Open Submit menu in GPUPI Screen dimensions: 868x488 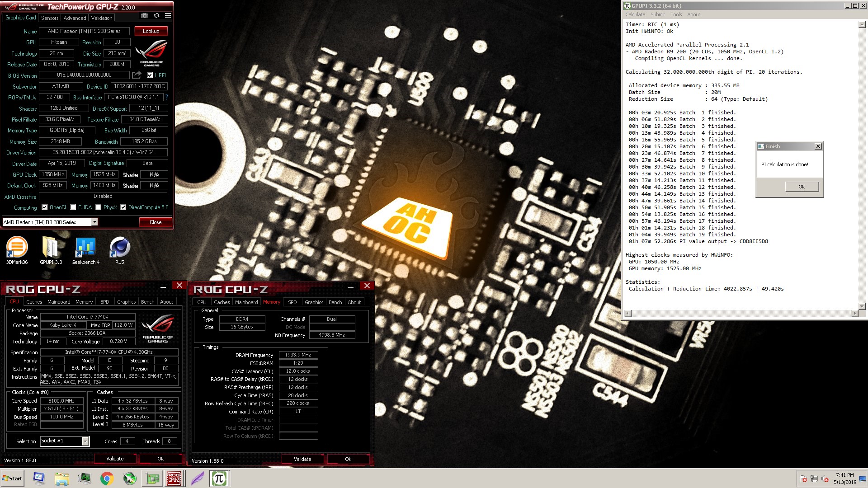[658, 14]
